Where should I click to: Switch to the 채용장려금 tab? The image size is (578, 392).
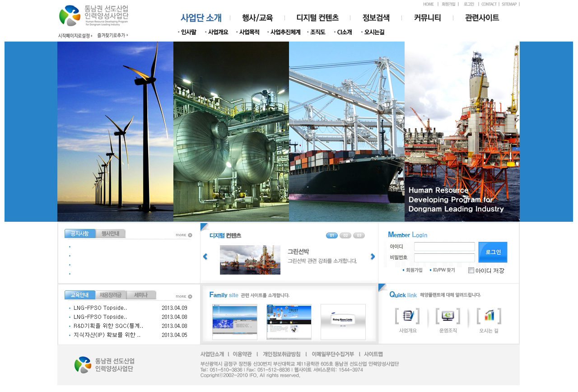click(x=111, y=295)
